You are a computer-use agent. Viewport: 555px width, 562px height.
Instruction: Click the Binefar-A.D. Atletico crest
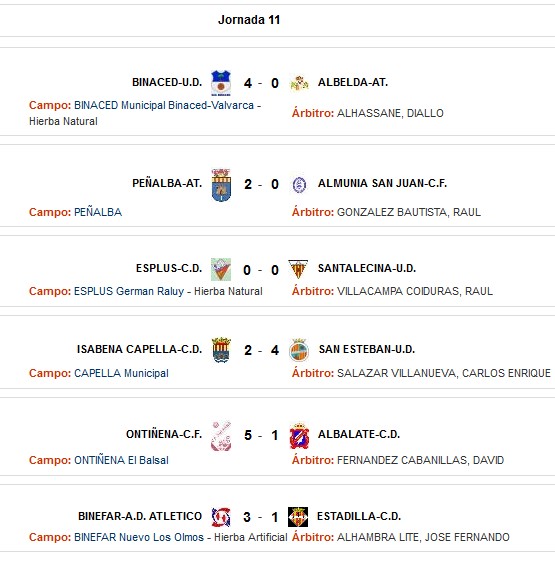coord(221,517)
